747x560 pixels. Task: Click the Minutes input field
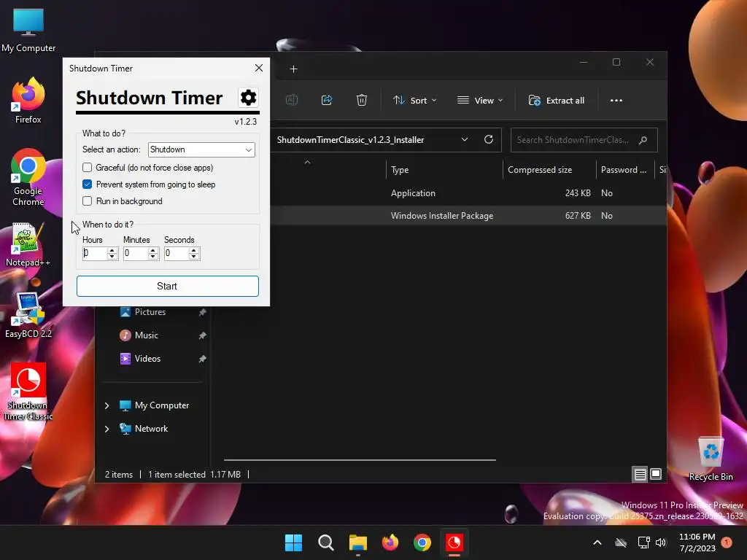click(136, 253)
